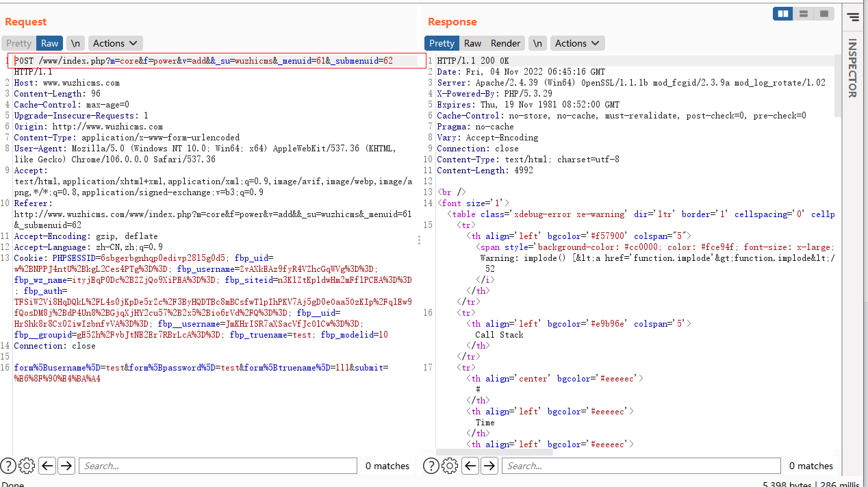Click the Request panel title

click(x=26, y=22)
